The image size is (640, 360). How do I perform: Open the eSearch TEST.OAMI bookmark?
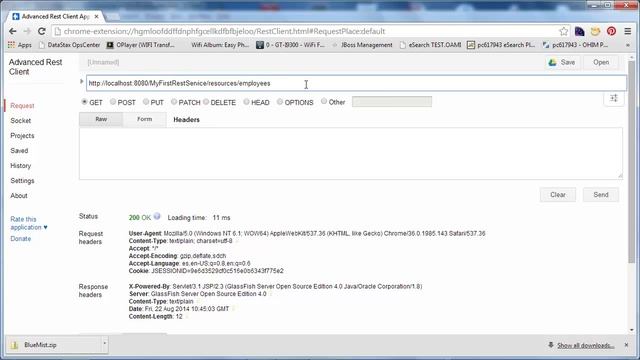[x=430, y=45]
